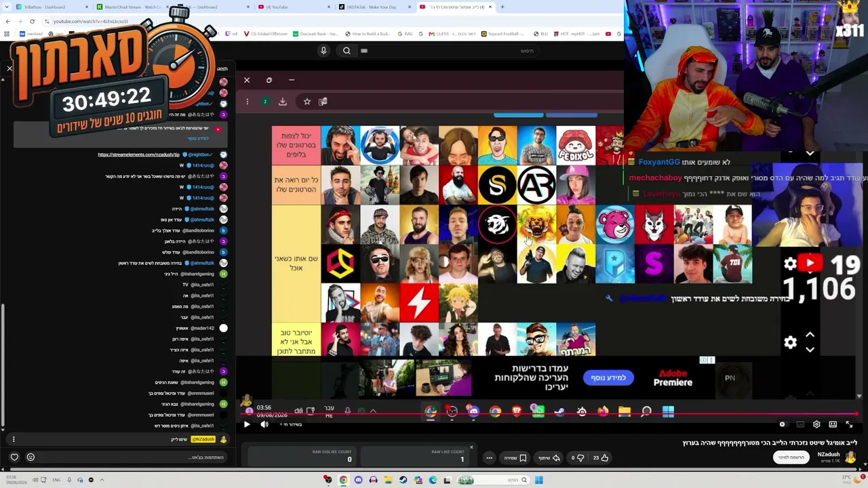The height and width of the screenshot is (488, 868).
Task: Show hidden system tray icons
Action: click(x=102, y=480)
